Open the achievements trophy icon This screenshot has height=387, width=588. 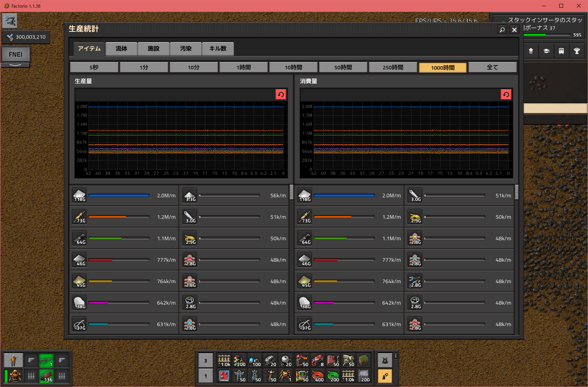(x=577, y=51)
